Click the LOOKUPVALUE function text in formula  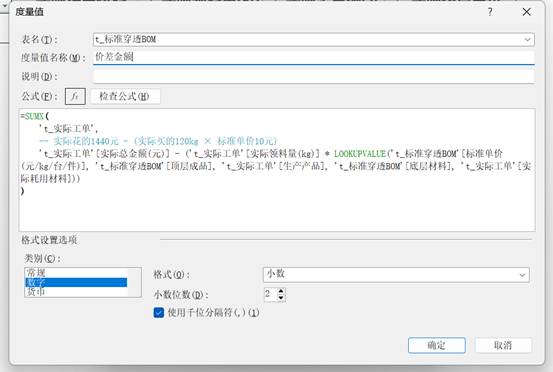click(360, 154)
